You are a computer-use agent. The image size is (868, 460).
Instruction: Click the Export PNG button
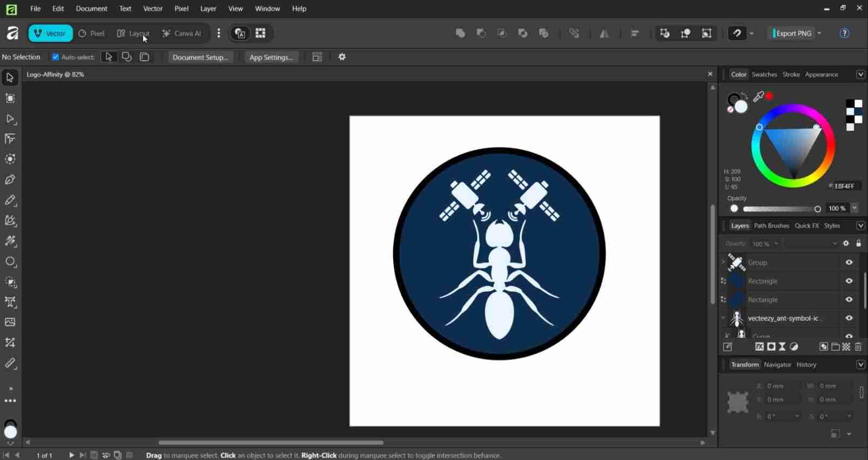792,34
